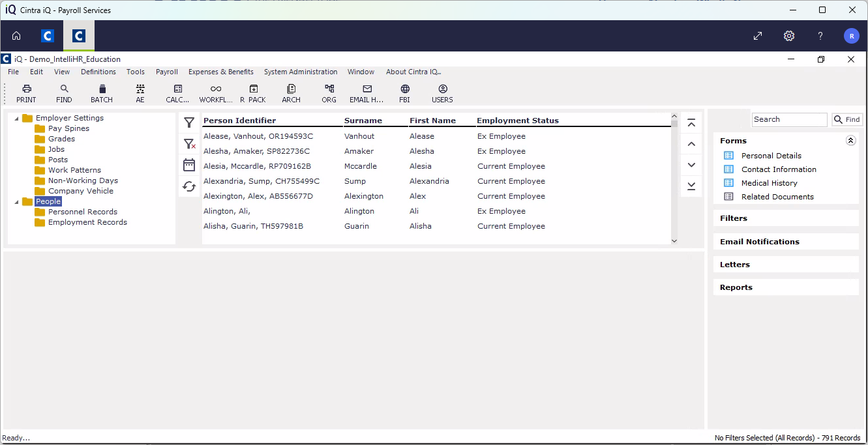Open the About Cintra IQ menu

[x=413, y=72]
